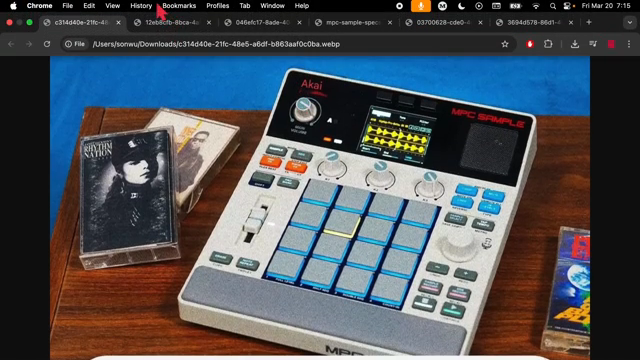Toggle the Do Not Disturb moon icon
The image size is (640, 360).
(461, 6)
